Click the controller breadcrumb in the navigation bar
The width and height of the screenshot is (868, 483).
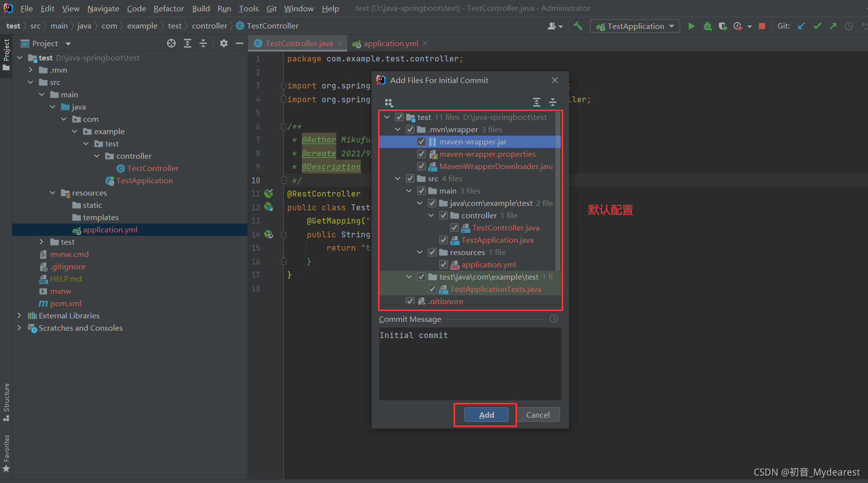pos(210,26)
